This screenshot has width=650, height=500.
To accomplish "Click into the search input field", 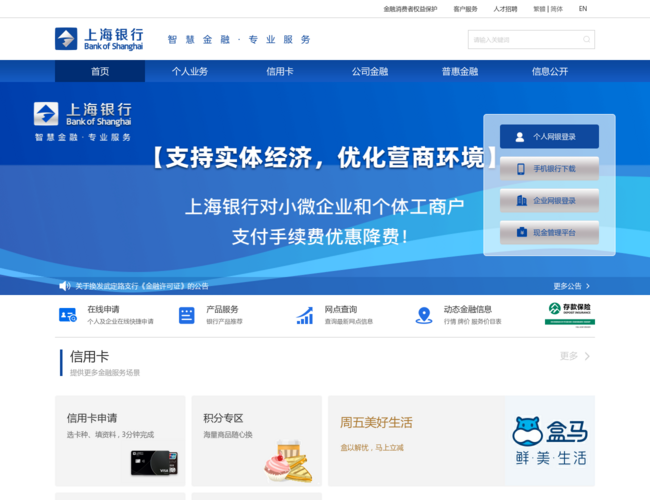I will 523,40.
